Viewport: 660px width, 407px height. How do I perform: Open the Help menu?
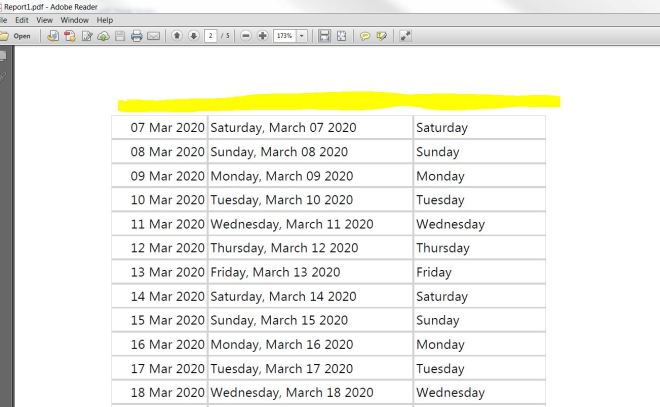tap(104, 20)
